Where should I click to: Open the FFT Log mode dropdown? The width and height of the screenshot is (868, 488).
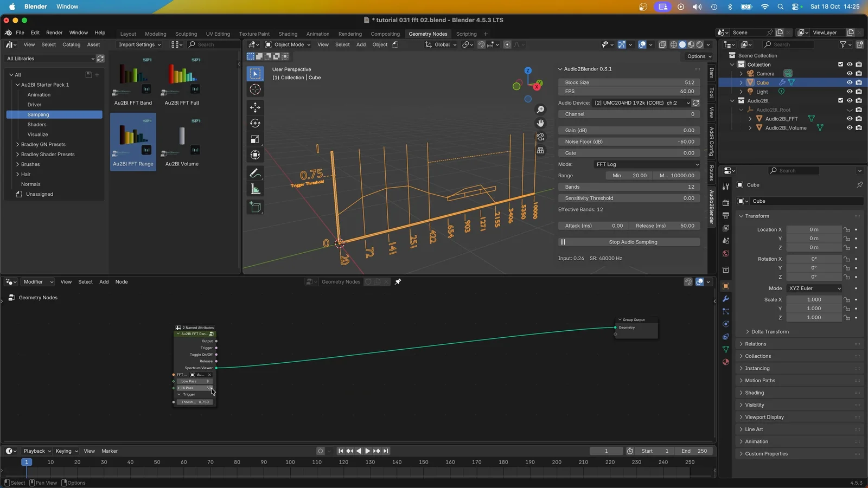tap(647, 164)
